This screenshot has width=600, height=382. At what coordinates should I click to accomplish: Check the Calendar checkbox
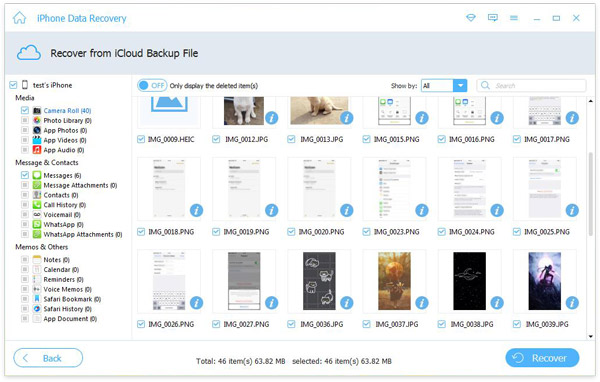25,269
